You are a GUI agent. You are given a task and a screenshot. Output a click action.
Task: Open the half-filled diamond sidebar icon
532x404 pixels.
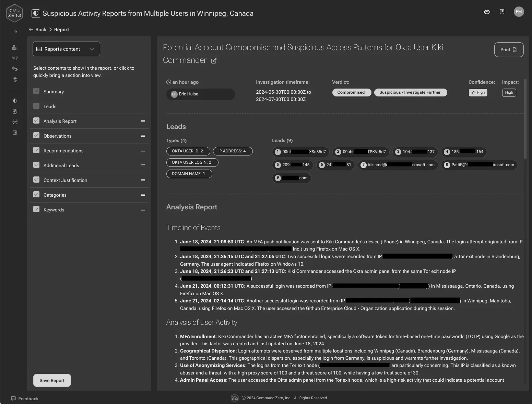[15, 101]
